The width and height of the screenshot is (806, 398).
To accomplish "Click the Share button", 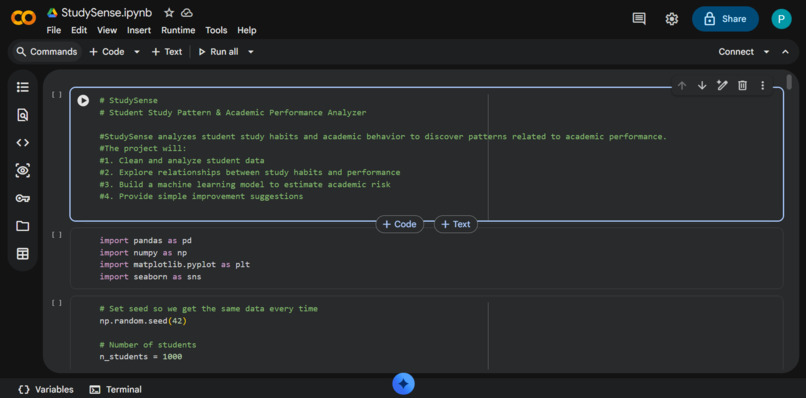I will [x=725, y=19].
